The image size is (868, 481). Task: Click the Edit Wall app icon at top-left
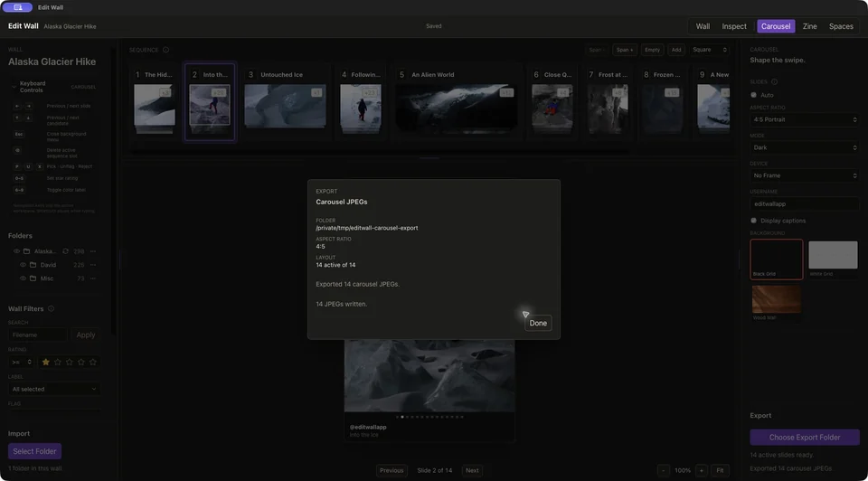coord(18,7)
